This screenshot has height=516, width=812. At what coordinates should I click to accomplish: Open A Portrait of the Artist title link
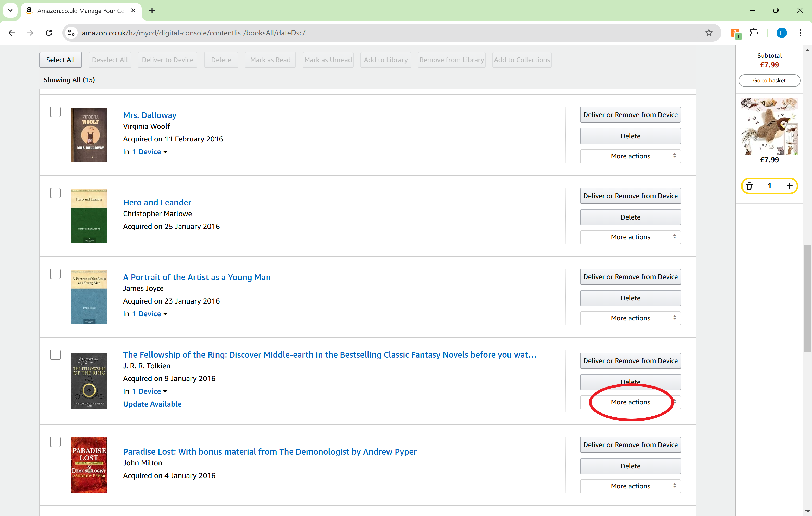pyautogui.click(x=197, y=278)
